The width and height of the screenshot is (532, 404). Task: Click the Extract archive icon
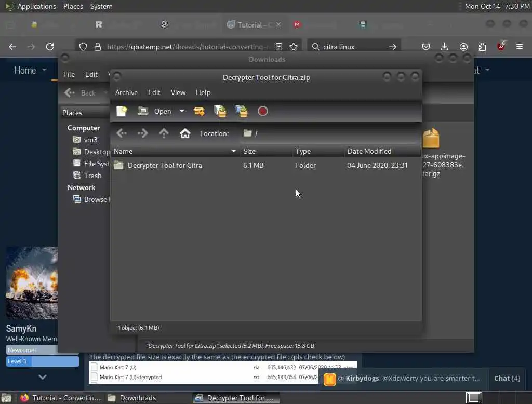pos(199,111)
